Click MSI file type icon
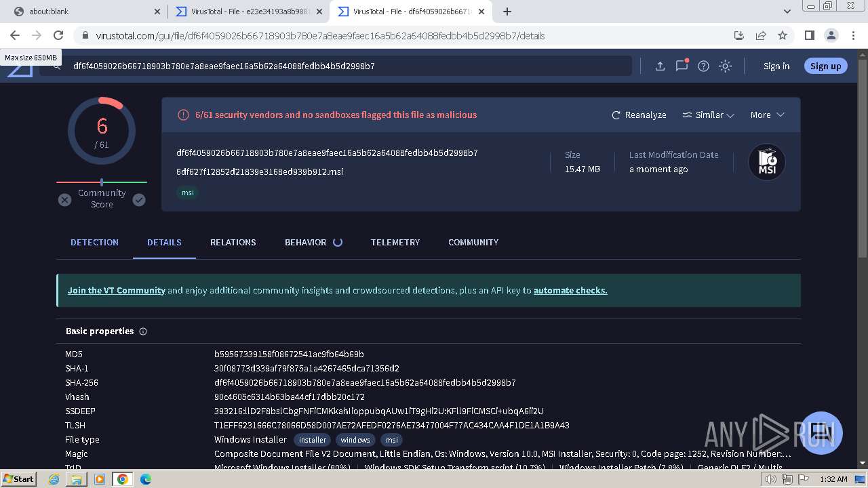868x488 pixels. coord(767,162)
